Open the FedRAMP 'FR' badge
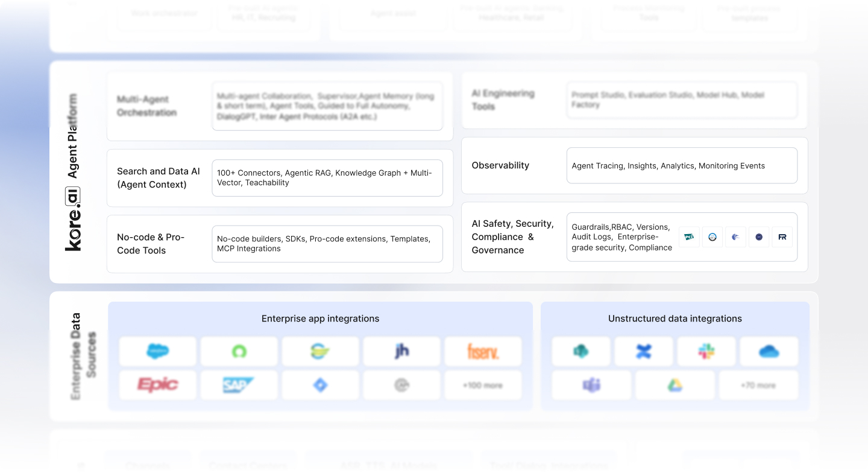The width and height of the screenshot is (868, 473). click(782, 237)
